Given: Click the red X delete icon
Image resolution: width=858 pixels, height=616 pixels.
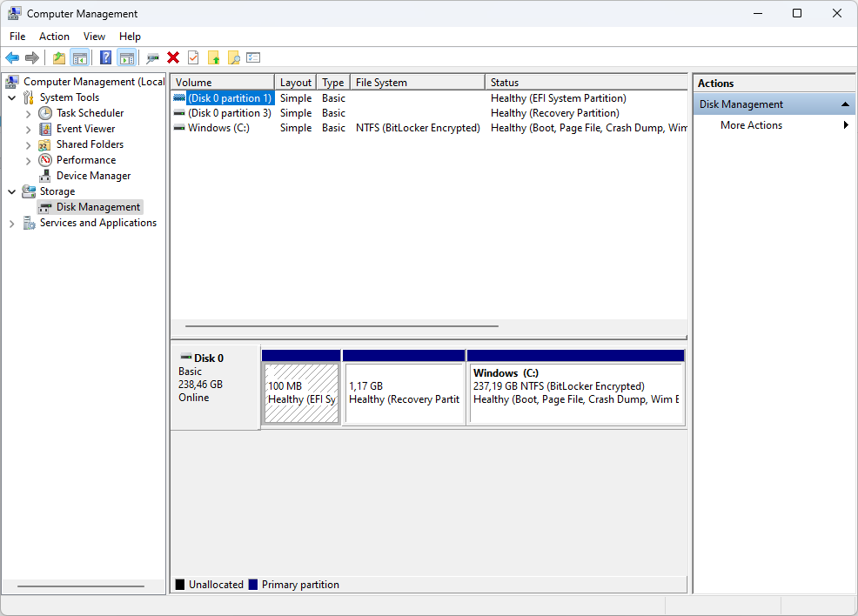Looking at the screenshot, I should (x=173, y=57).
